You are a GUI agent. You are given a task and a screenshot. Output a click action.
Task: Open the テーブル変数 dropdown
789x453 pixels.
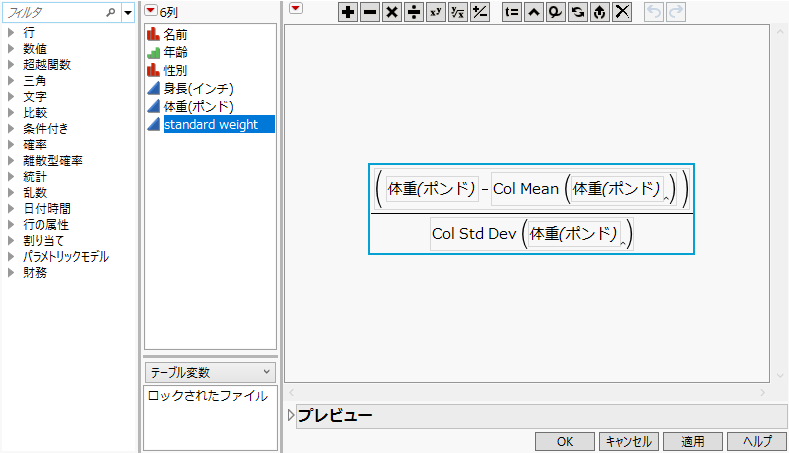pyautogui.click(x=210, y=372)
